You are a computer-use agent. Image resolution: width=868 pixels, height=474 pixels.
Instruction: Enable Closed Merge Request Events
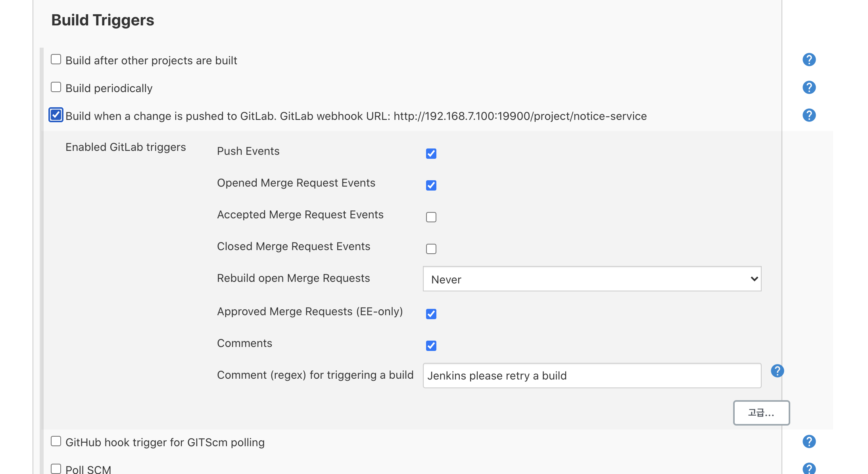click(x=431, y=249)
